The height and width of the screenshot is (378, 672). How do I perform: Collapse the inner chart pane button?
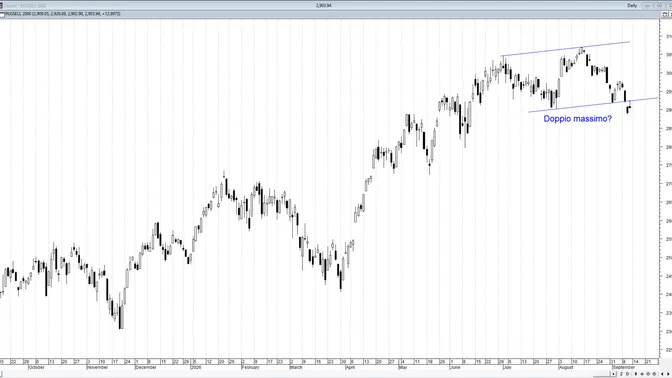click(664, 14)
